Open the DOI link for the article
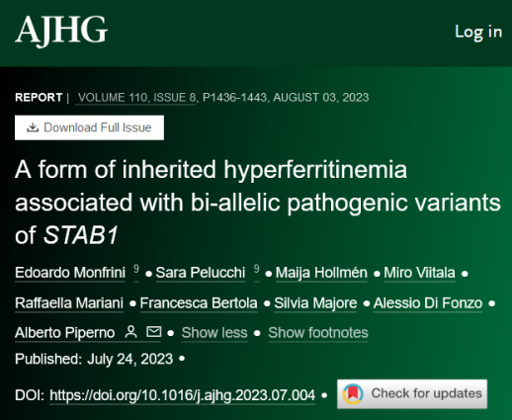This screenshot has height=420, width=512. 182,395
